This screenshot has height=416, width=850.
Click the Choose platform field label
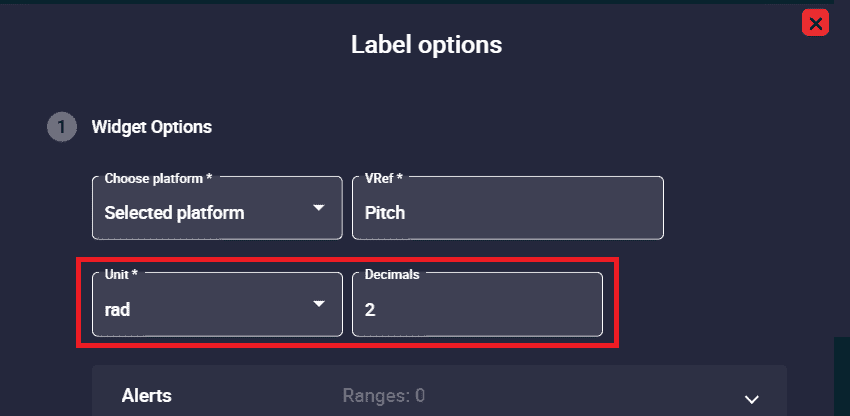[158, 178]
